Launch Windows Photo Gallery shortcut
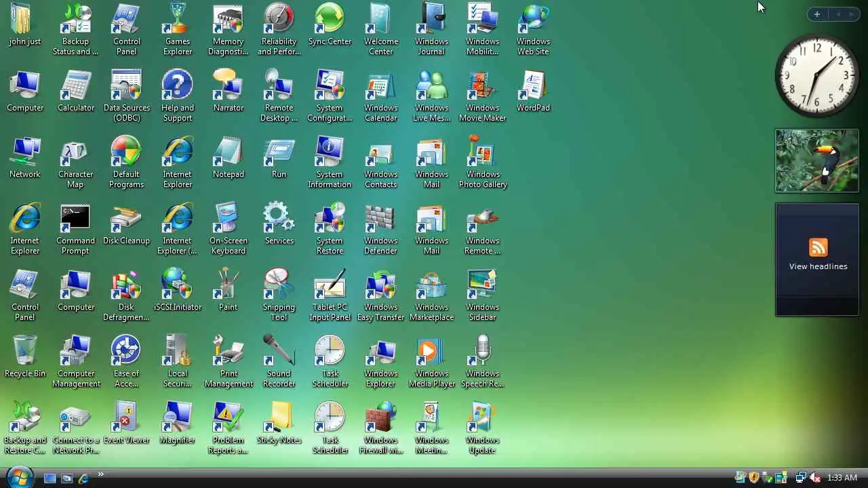The height and width of the screenshot is (488, 868). pyautogui.click(x=483, y=163)
